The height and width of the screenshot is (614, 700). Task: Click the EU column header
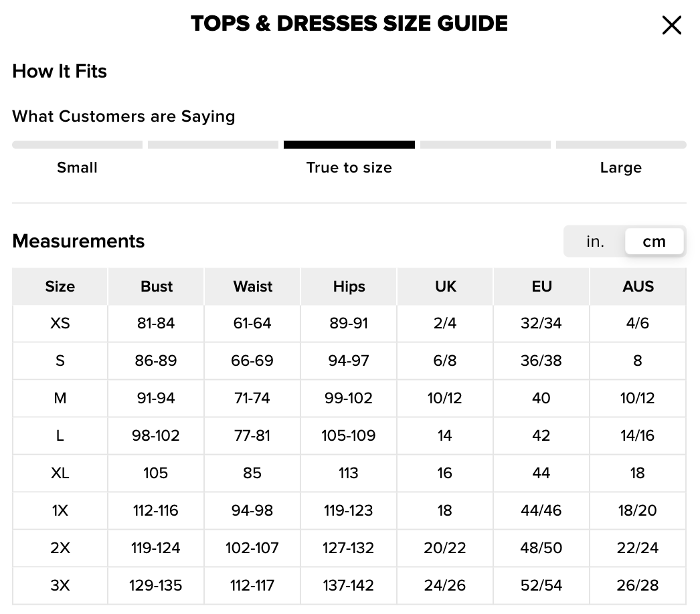click(x=541, y=286)
